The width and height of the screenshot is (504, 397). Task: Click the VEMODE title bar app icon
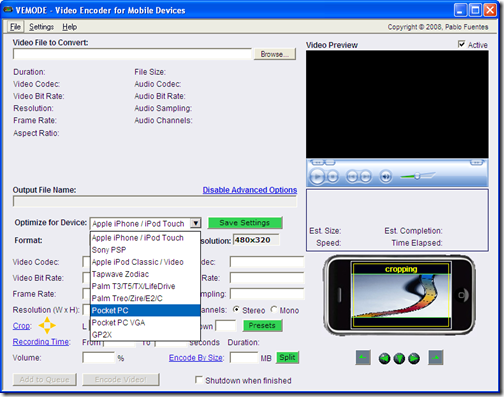pyautogui.click(x=8, y=10)
